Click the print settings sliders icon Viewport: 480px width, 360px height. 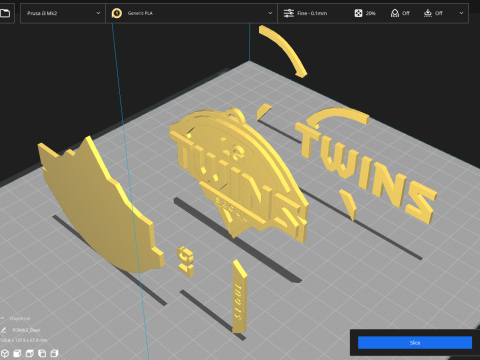coord(288,13)
